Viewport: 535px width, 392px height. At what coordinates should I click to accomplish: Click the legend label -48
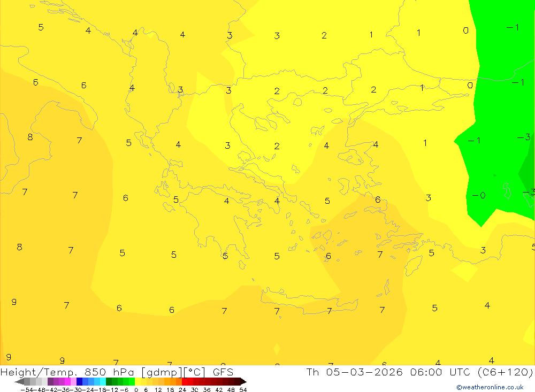coord(40,390)
